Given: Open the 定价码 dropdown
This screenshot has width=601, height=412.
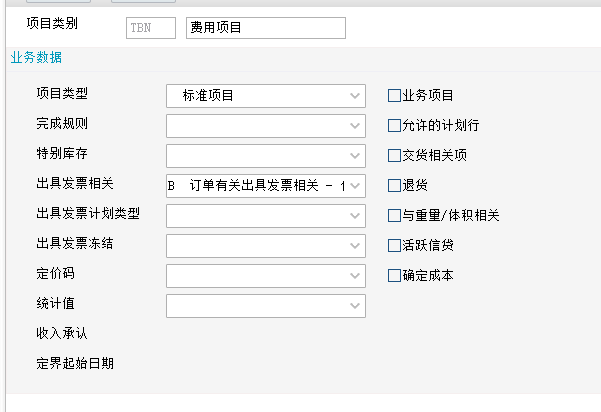Looking at the screenshot, I should (x=266, y=276).
